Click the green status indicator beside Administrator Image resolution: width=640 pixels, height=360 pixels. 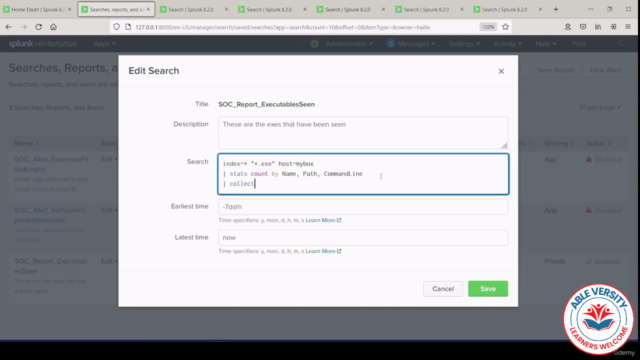tap(314, 44)
